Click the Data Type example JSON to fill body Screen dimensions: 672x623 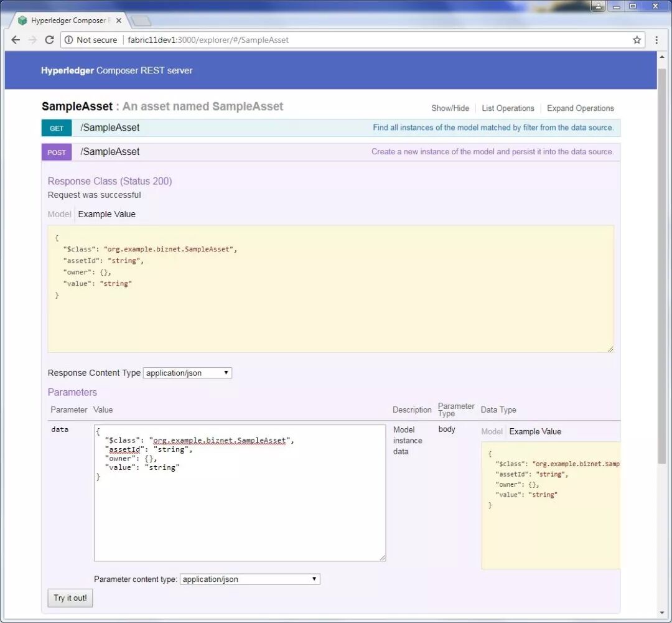click(551, 505)
